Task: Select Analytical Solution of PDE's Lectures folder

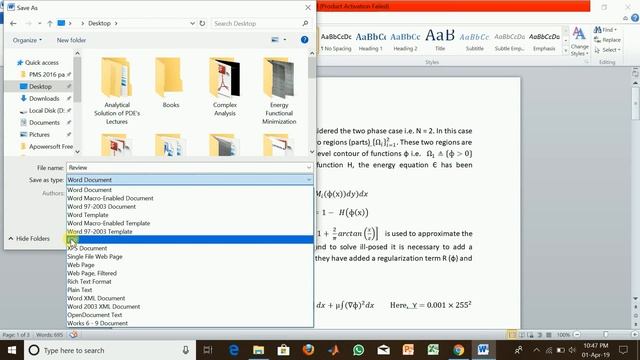Action: click(x=117, y=91)
